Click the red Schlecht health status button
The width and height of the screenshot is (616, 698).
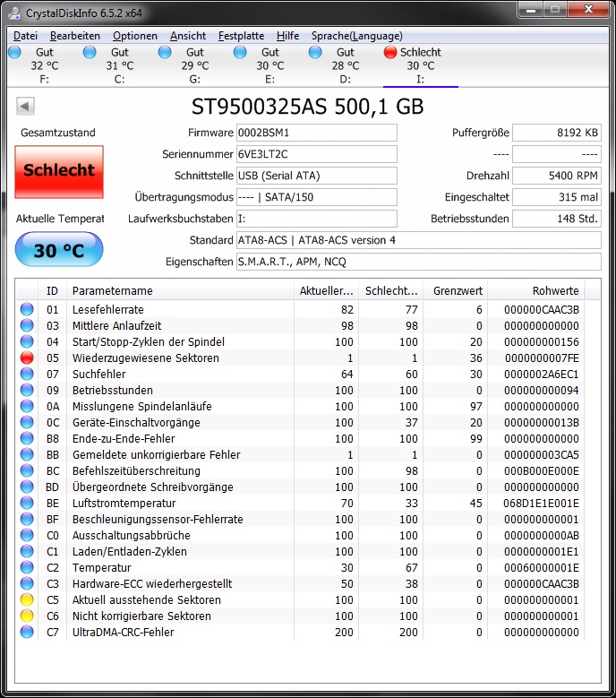click(x=59, y=172)
